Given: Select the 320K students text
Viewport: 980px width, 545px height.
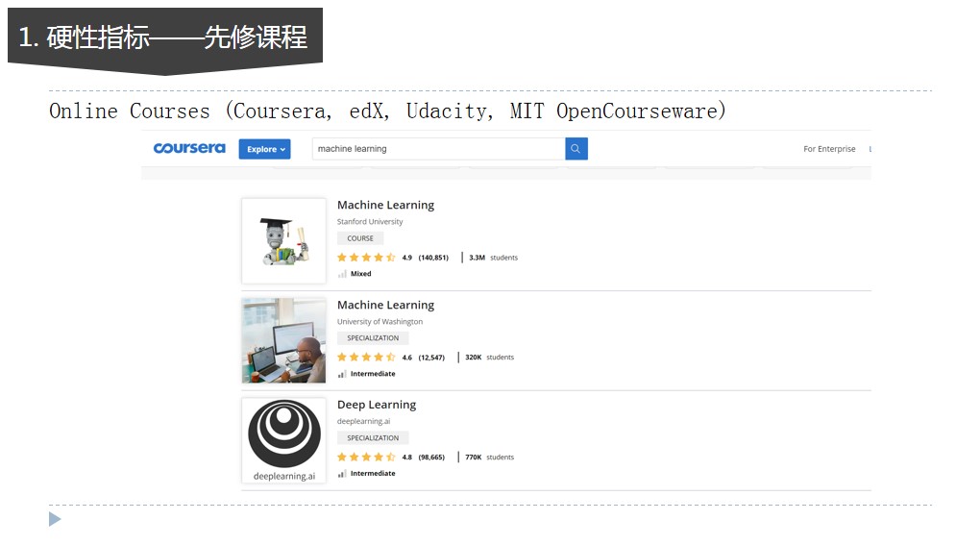Looking at the screenshot, I should click(489, 358).
